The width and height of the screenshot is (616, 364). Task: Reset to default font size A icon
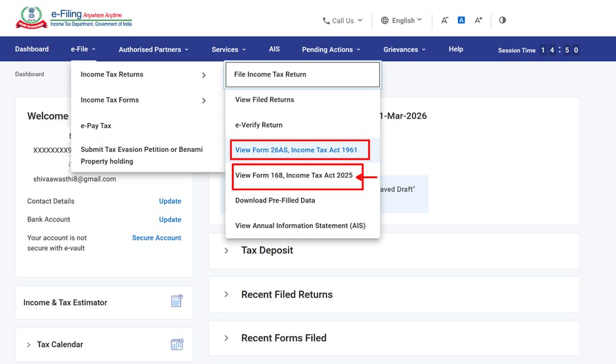pyautogui.click(x=461, y=20)
